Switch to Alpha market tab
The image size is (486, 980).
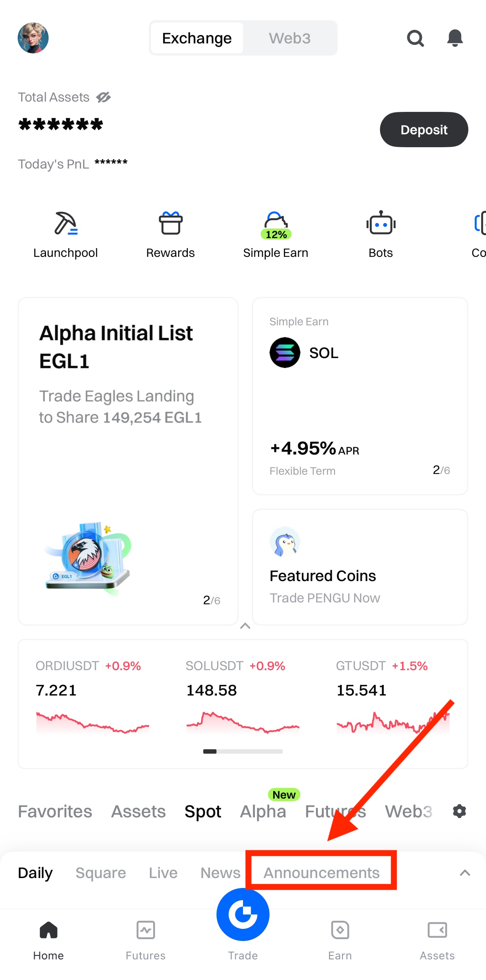point(263,811)
